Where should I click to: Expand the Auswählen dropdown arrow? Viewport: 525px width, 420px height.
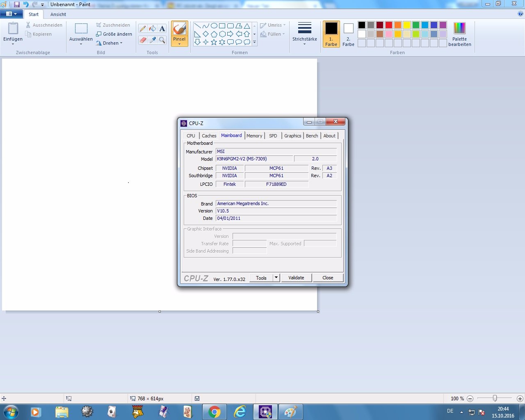point(81,44)
